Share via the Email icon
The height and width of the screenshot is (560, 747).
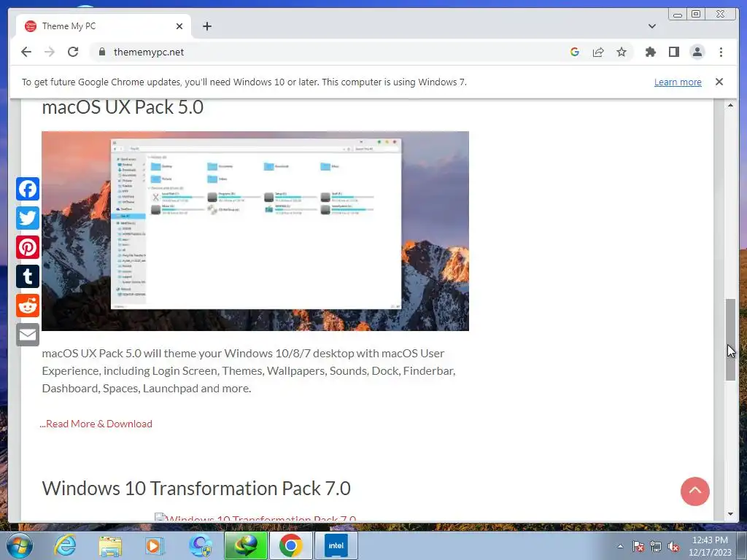28,335
